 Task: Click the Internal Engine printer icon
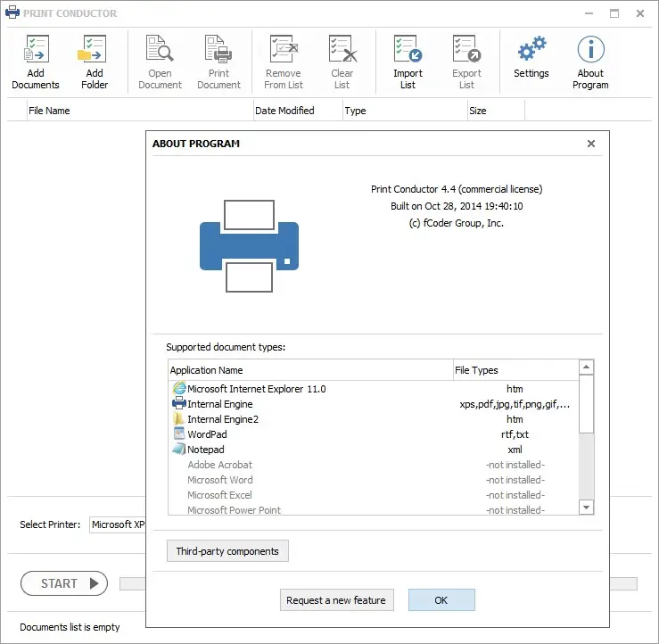(179, 403)
